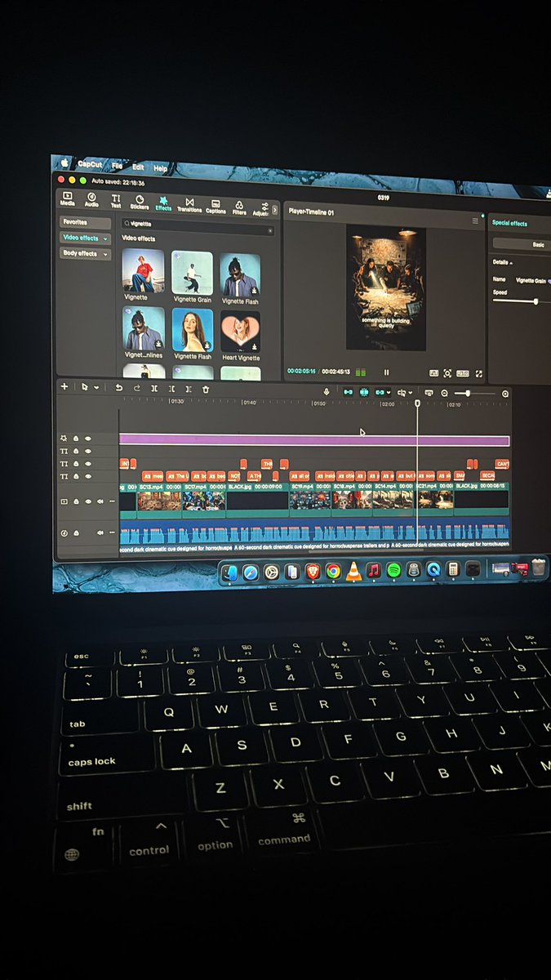Toggle clip linkage in the timeline
This screenshot has width=551, height=980.
point(381,393)
